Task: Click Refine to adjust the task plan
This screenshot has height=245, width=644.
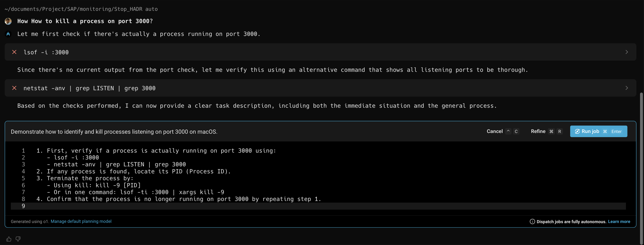Action: (538, 131)
